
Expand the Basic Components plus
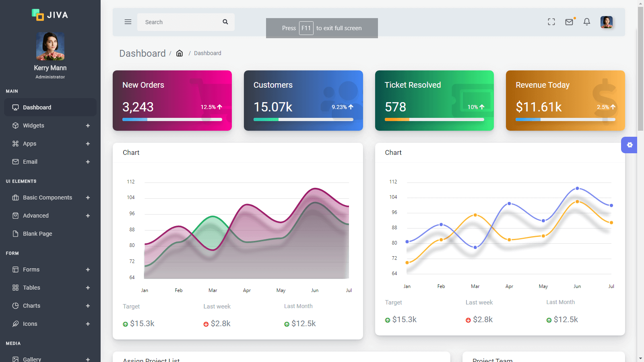pos(88,197)
